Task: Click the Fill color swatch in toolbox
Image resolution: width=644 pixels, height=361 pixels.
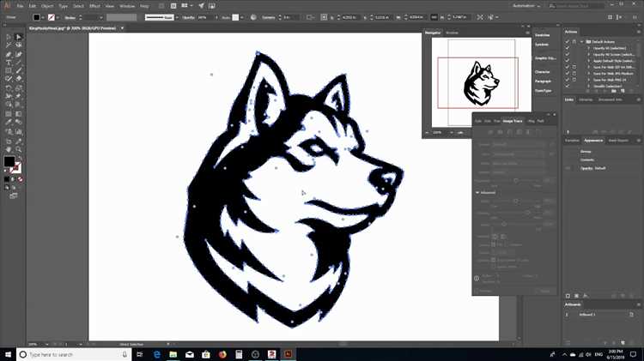Action: click(9, 161)
